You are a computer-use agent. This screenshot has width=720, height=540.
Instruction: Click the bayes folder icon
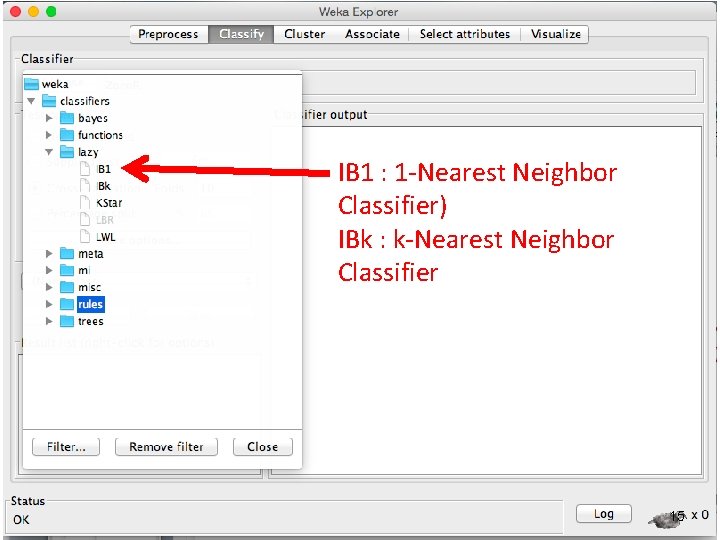(x=67, y=118)
